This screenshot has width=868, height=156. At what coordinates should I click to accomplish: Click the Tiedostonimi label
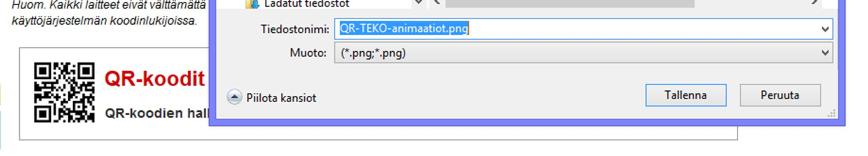point(295,29)
